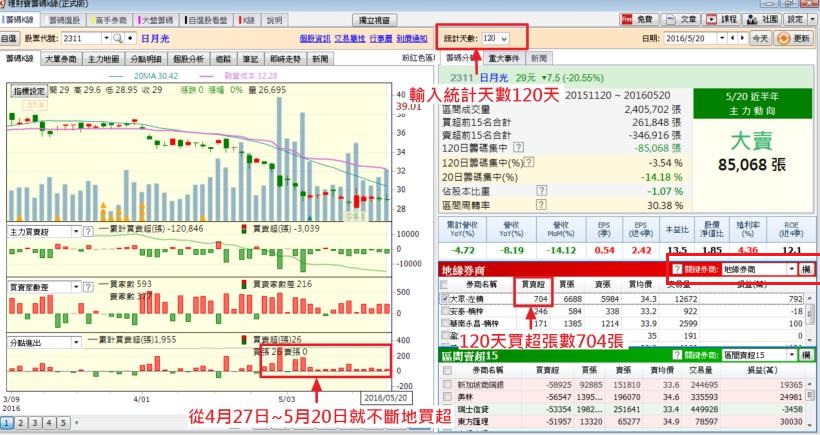Click the small diamond button beside search icon
Viewport: 820px width, 435px height.
point(130,39)
